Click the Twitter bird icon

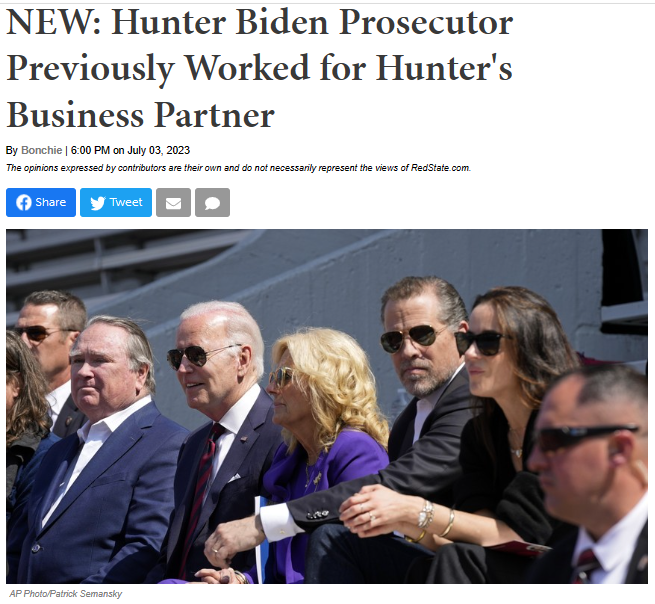(98, 203)
